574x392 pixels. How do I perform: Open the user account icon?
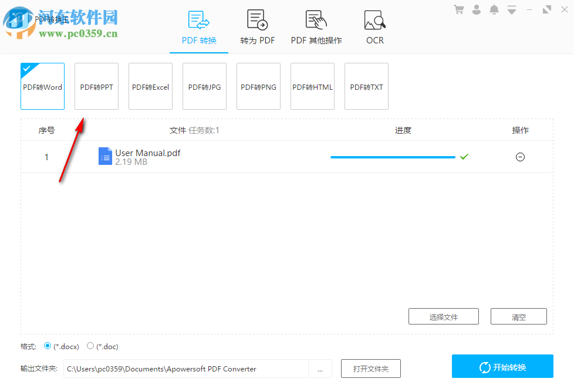(476, 9)
